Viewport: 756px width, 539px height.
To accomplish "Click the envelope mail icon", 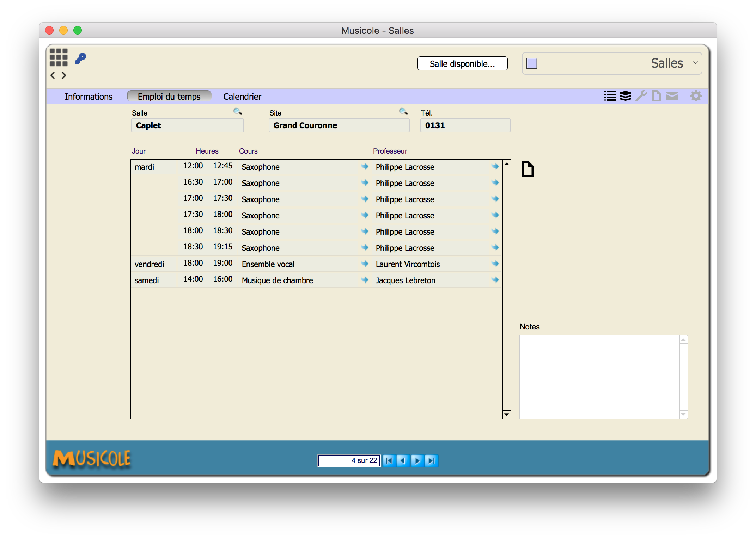I will coord(672,96).
